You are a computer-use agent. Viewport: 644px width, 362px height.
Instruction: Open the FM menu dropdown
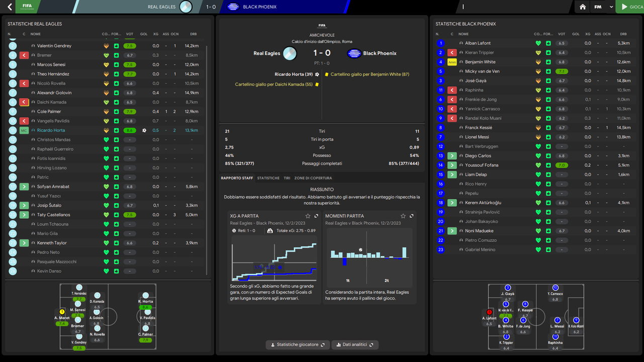[603, 7]
